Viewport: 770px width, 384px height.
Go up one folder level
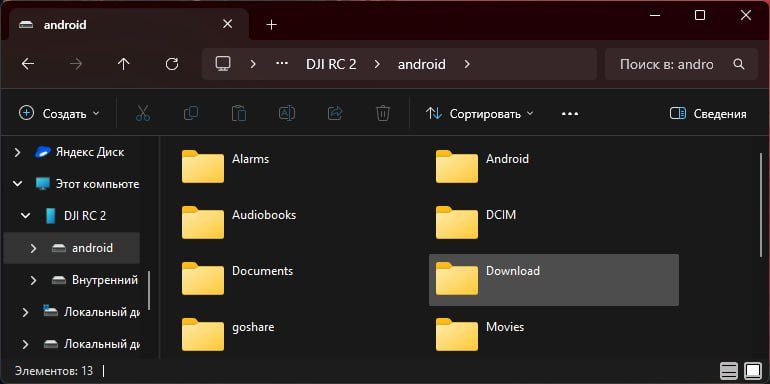(x=123, y=64)
